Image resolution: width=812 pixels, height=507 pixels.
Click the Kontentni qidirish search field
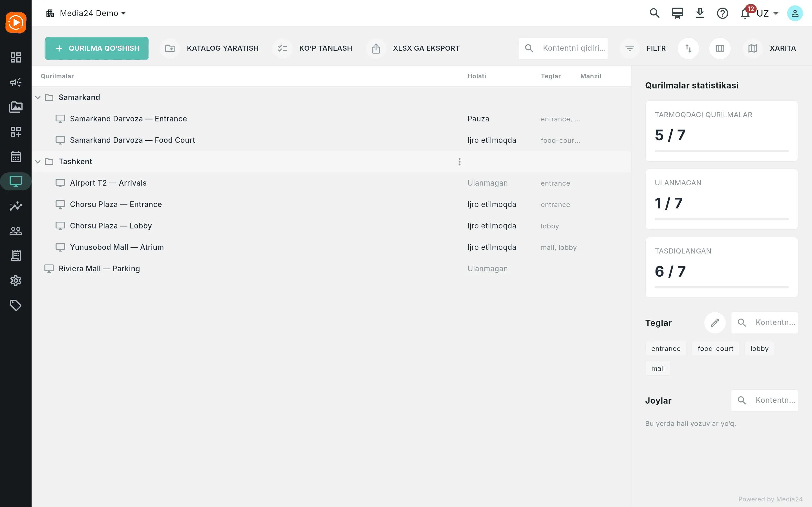tap(563, 48)
